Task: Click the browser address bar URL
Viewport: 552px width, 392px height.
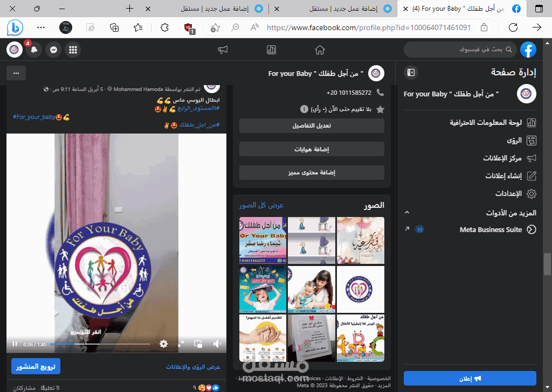Action: 368,27
